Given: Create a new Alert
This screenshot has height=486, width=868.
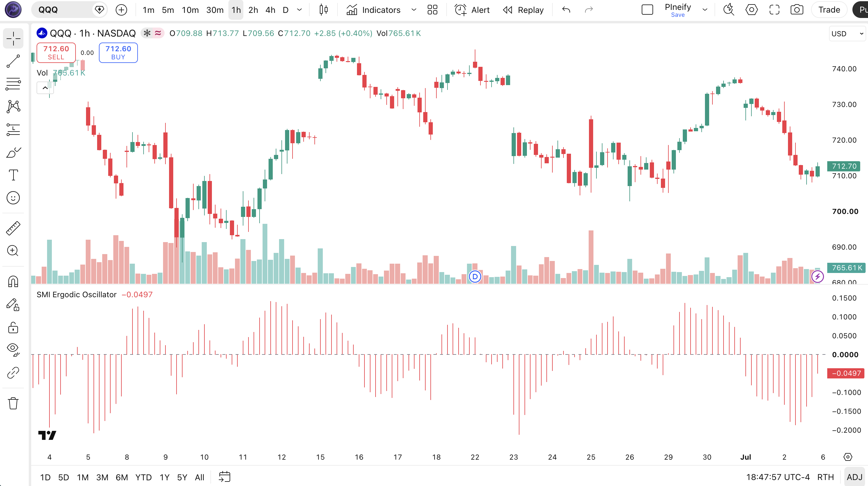Looking at the screenshot, I should click(x=472, y=10).
